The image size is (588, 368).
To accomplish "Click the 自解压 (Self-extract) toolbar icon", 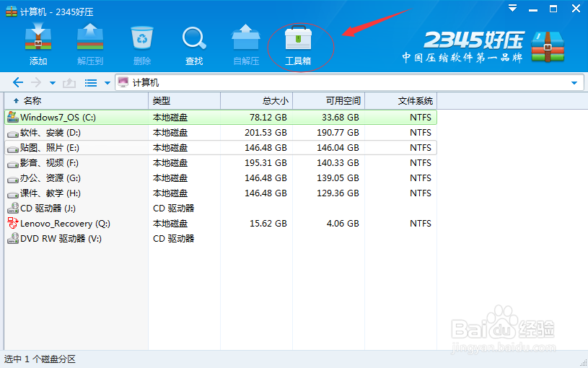I will tap(246, 38).
